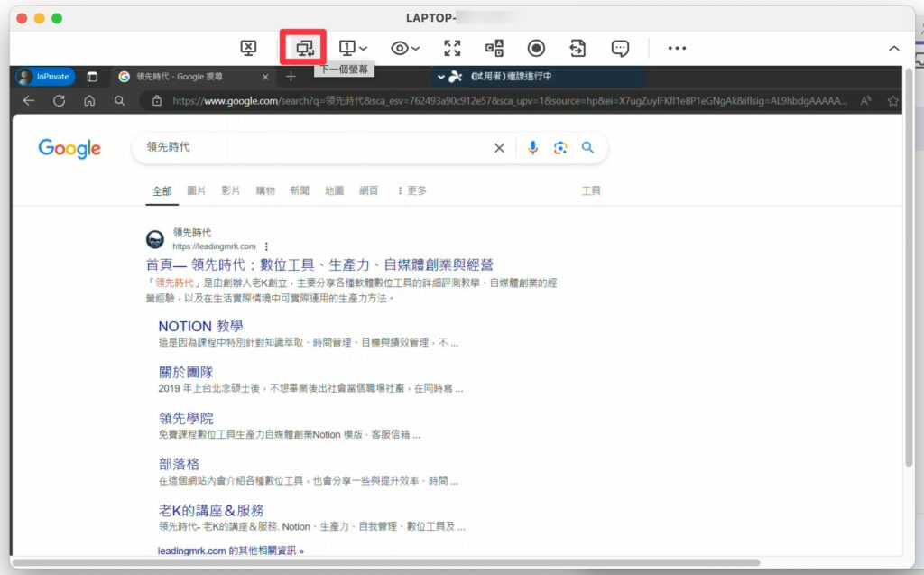
Task: Switch to the 新聞 results tab
Action: click(x=300, y=190)
